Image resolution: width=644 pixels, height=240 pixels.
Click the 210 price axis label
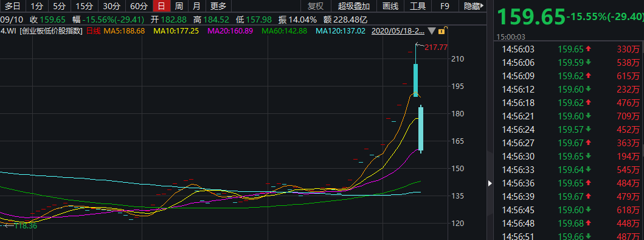457,59
